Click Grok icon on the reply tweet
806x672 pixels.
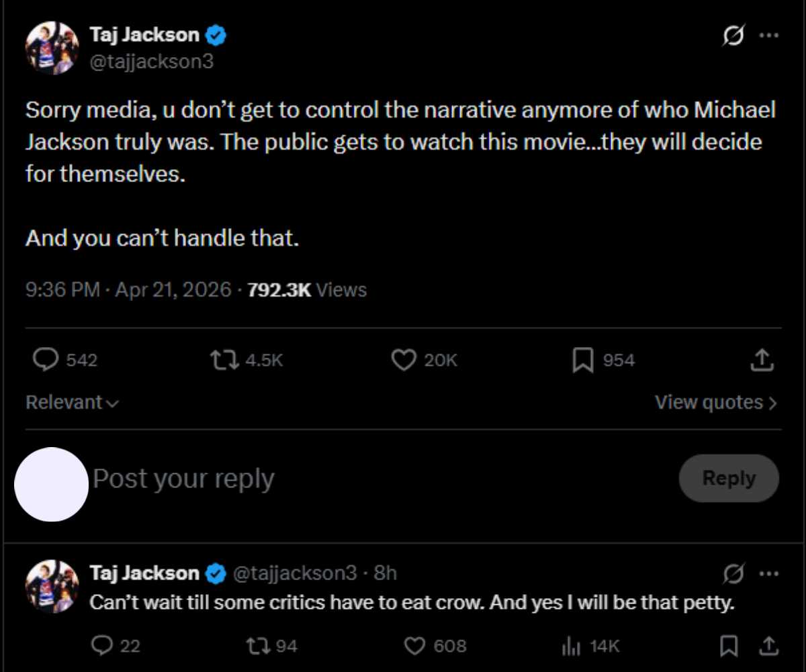pyautogui.click(x=733, y=574)
